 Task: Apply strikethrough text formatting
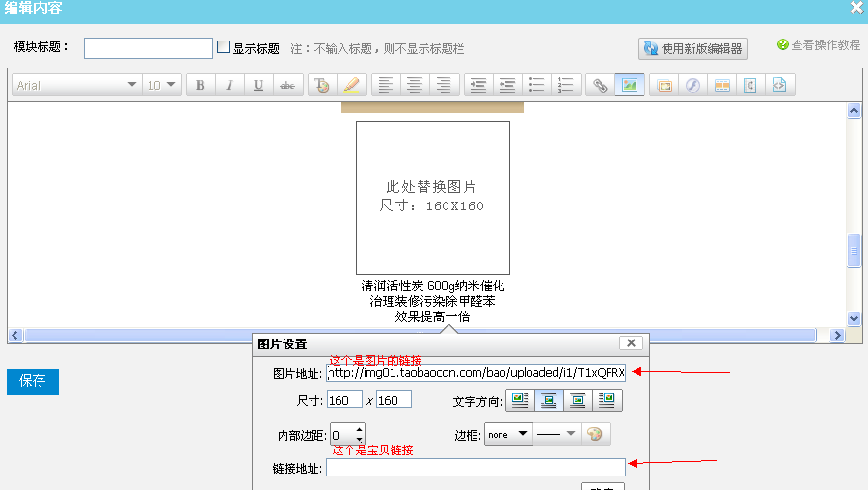pyautogui.click(x=287, y=85)
